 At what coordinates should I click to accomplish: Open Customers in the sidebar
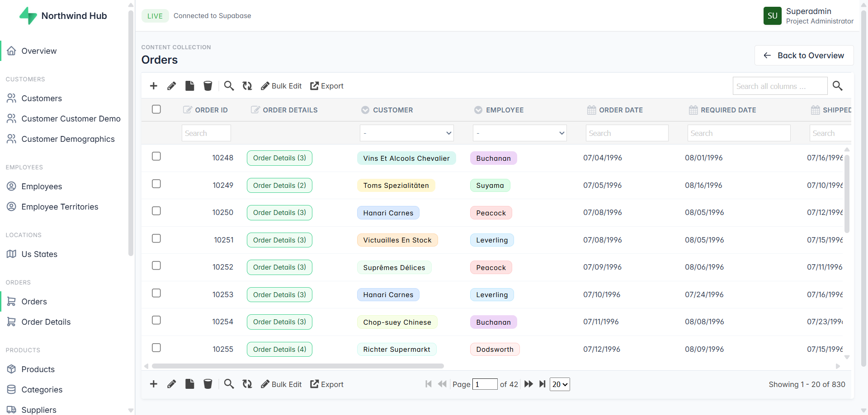tap(42, 98)
